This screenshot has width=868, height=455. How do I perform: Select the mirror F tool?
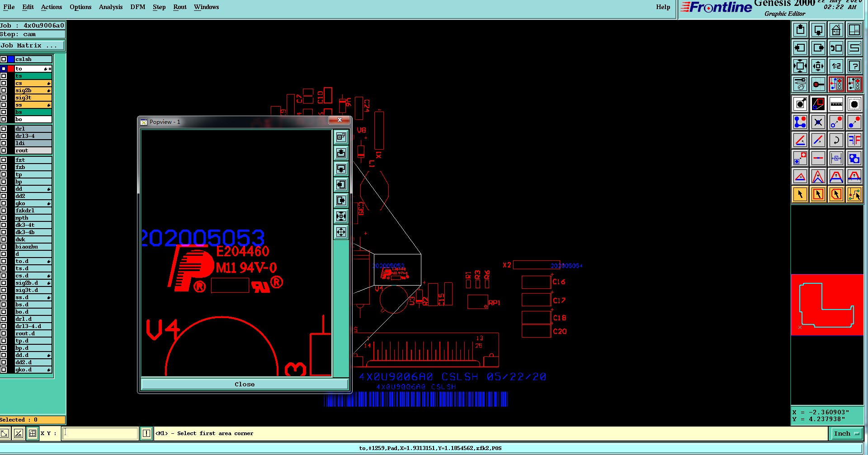[854, 140]
